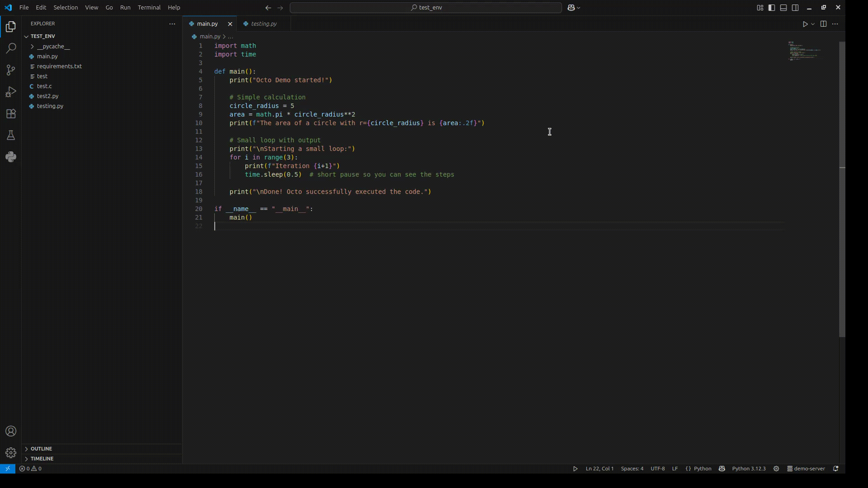Open the Terminal menu
Viewport: 868px width, 488px height.
pyautogui.click(x=149, y=7)
